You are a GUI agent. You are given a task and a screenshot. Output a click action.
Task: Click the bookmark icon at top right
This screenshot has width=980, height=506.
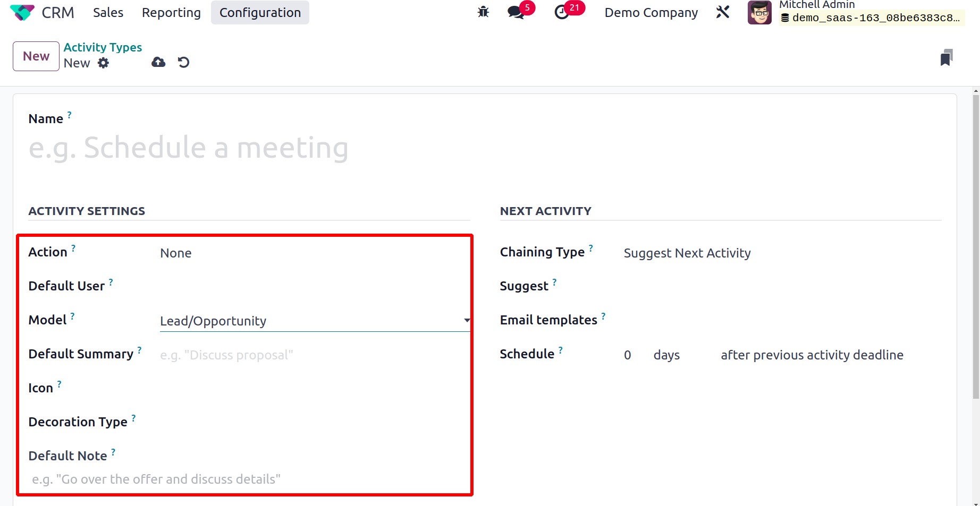pyautogui.click(x=947, y=57)
